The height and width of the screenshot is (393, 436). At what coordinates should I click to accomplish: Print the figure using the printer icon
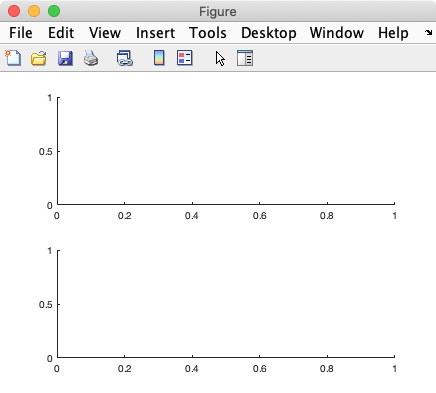click(x=91, y=58)
